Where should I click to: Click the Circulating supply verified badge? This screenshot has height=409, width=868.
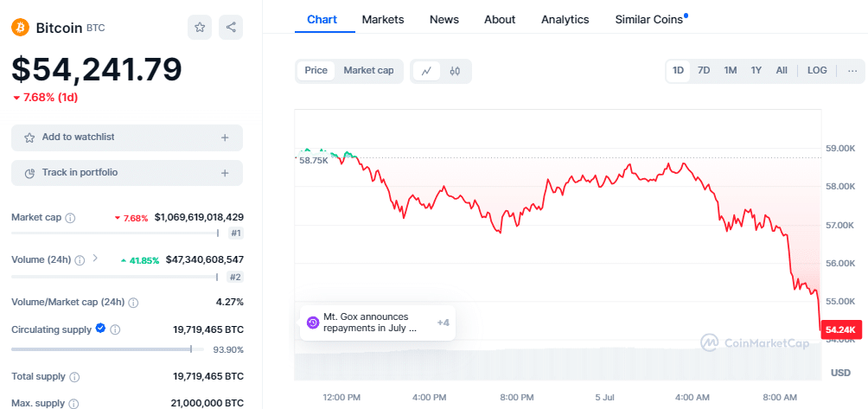[x=101, y=329]
